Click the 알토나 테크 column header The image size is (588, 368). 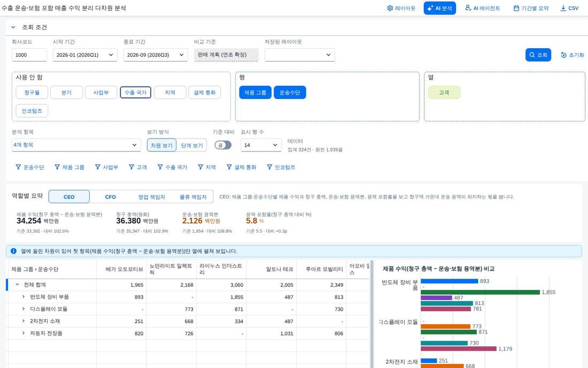click(x=272, y=269)
